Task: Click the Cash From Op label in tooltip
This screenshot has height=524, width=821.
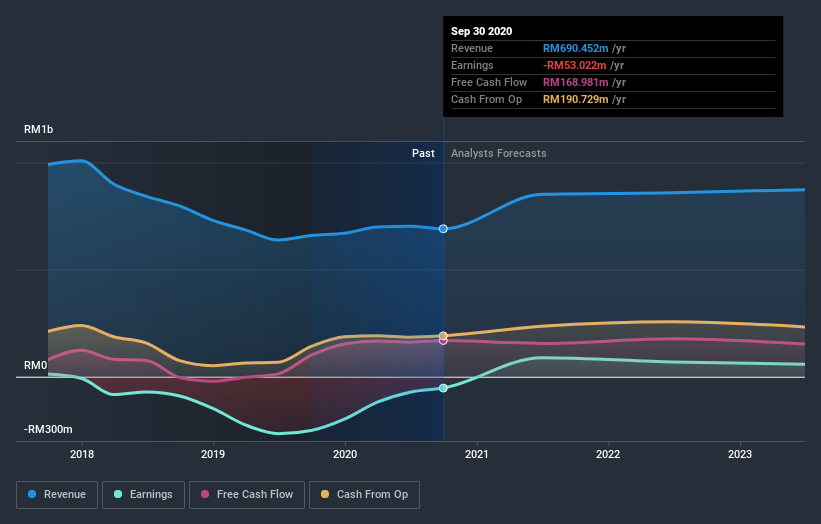Action: point(486,99)
